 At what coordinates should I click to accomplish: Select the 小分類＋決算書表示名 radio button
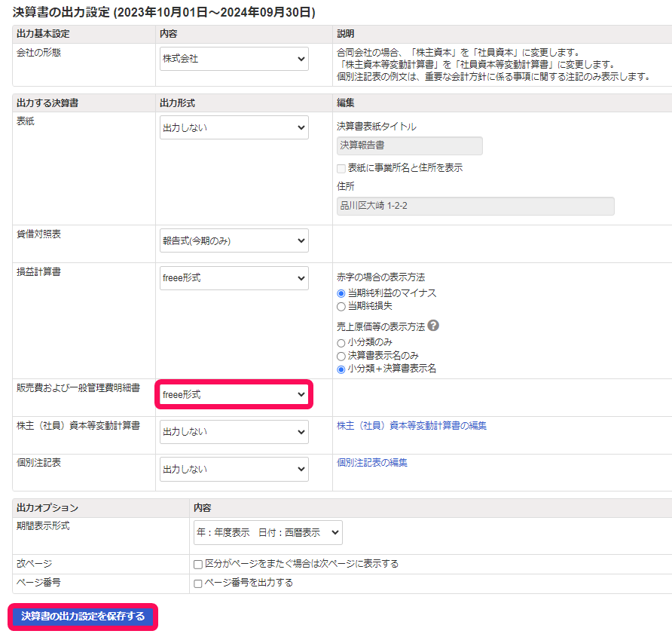pos(341,369)
